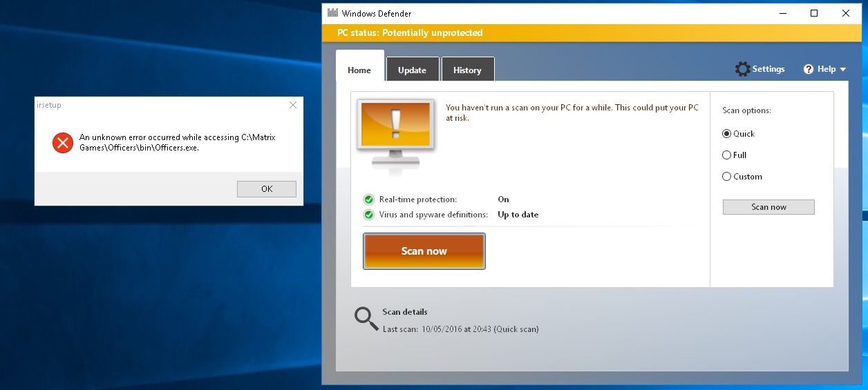Image resolution: width=868 pixels, height=390 pixels.
Task: Select the Full scan option
Action: click(726, 155)
